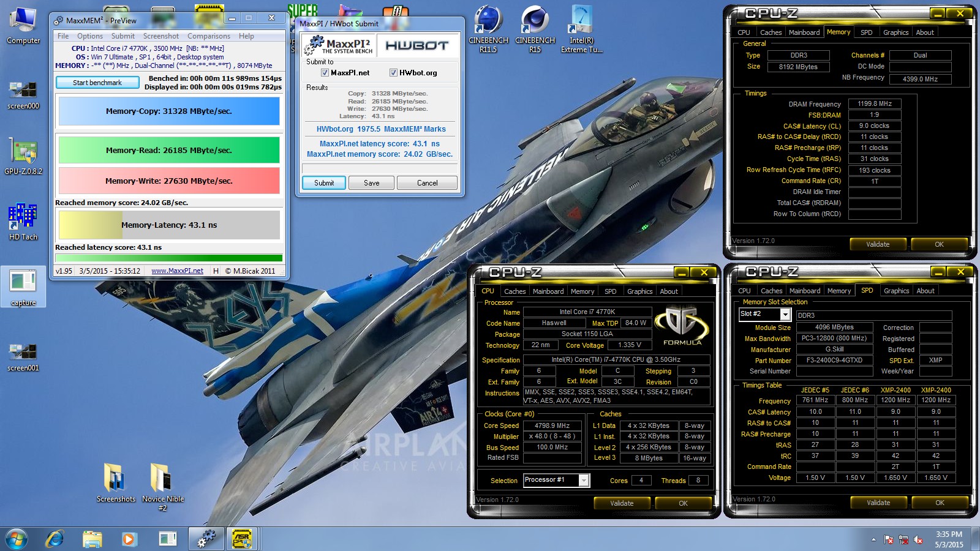Open the Windows Start orb
Screen dimensions: 980x551
tap(17, 539)
